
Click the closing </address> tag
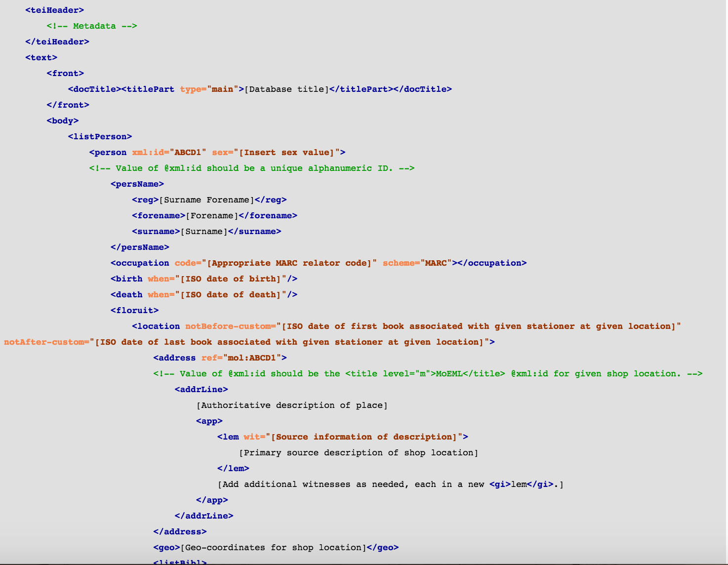tap(180, 531)
